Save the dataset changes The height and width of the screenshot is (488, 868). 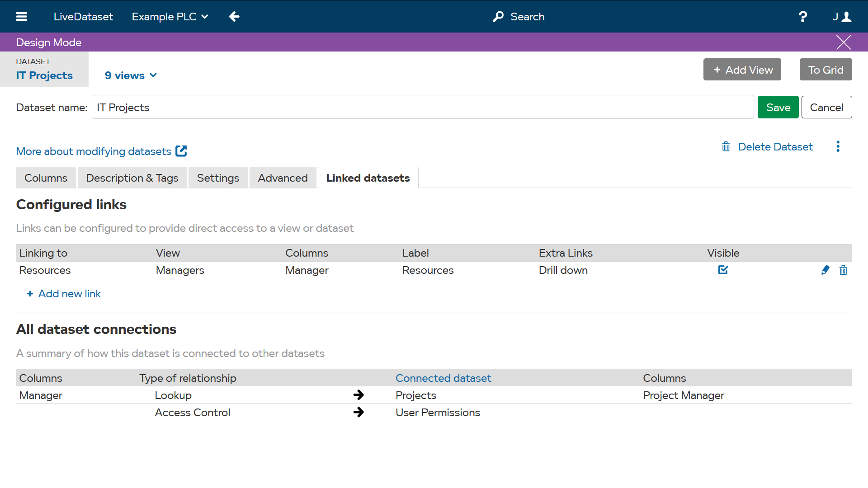click(x=778, y=107)
